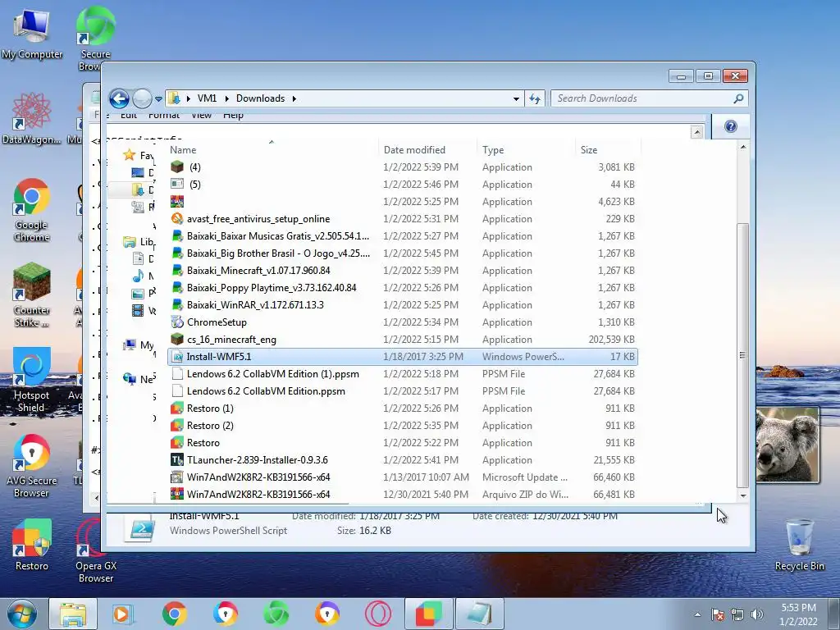Sort files by Date modified column header
The height and width of the screenshot is (630, 840).
point(414,150)
